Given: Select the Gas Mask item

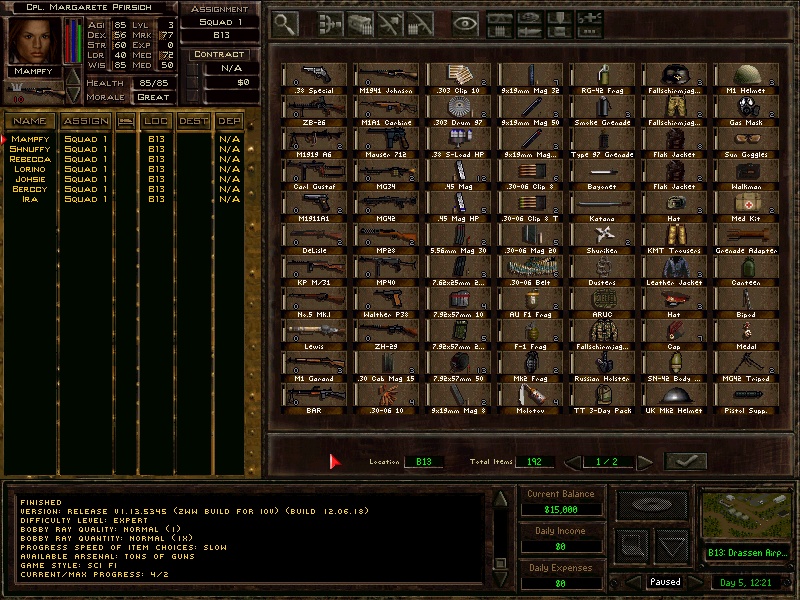Looking at the screenshot, I should (746, 111).
